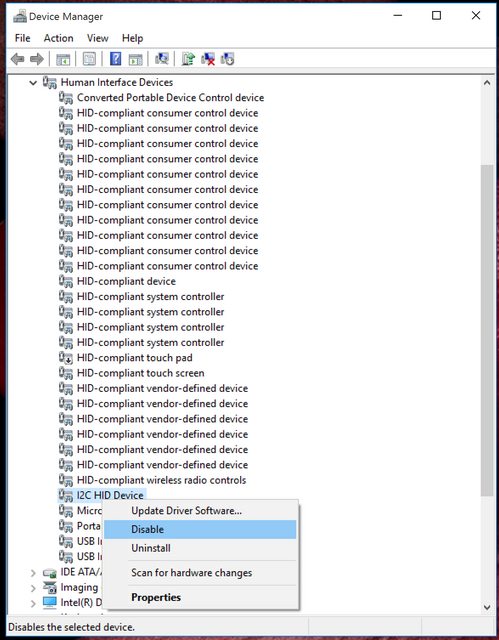This screenshot has width=499, height=640.
Task: Open the View menu
Action: (98, 38)
